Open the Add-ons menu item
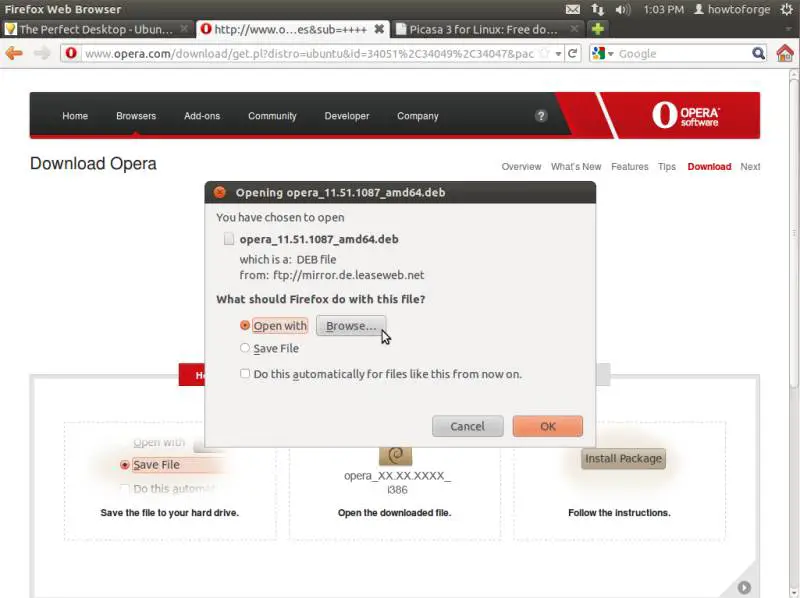This screenshot has height=598, width=800. (x=202, y=116)
